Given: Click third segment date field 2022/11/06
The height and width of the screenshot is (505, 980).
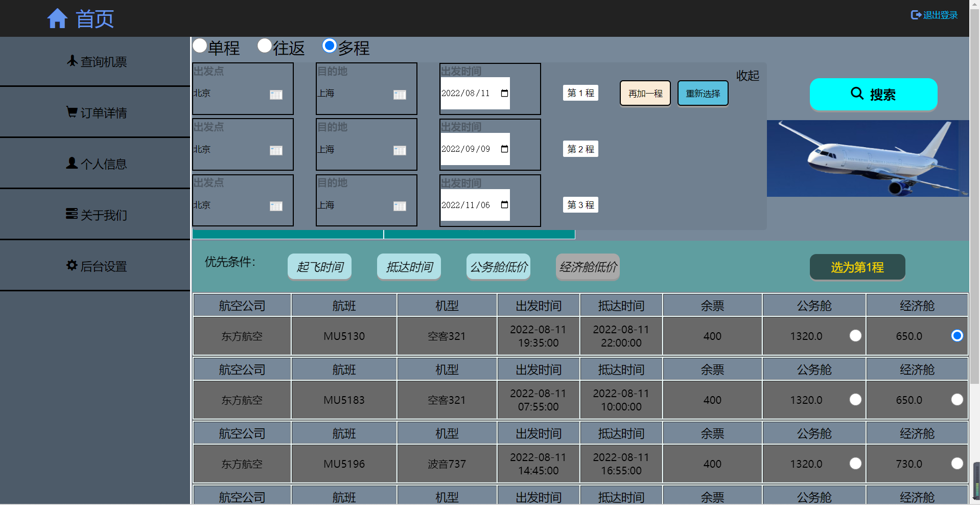Looking at the screenshot, I should (x=475, y=204).
